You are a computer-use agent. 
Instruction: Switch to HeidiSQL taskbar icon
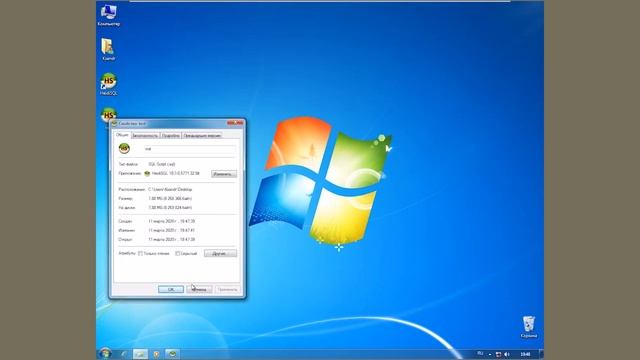pos(172,354)
